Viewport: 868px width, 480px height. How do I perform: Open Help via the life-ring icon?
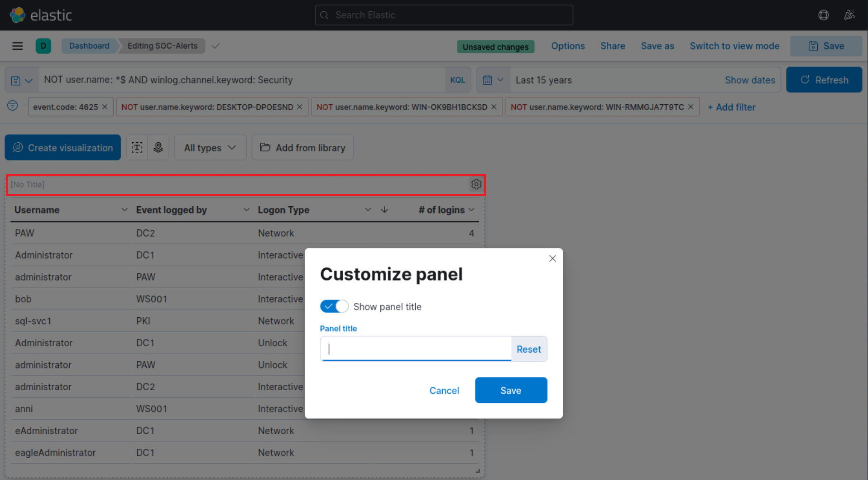[823, 15]
